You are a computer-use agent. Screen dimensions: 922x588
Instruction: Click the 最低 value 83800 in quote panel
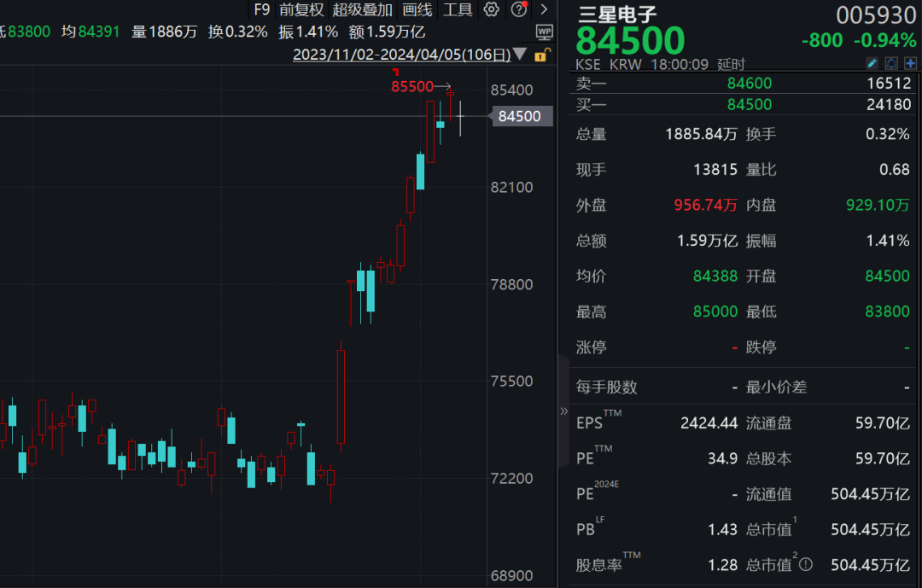[887, 311]
